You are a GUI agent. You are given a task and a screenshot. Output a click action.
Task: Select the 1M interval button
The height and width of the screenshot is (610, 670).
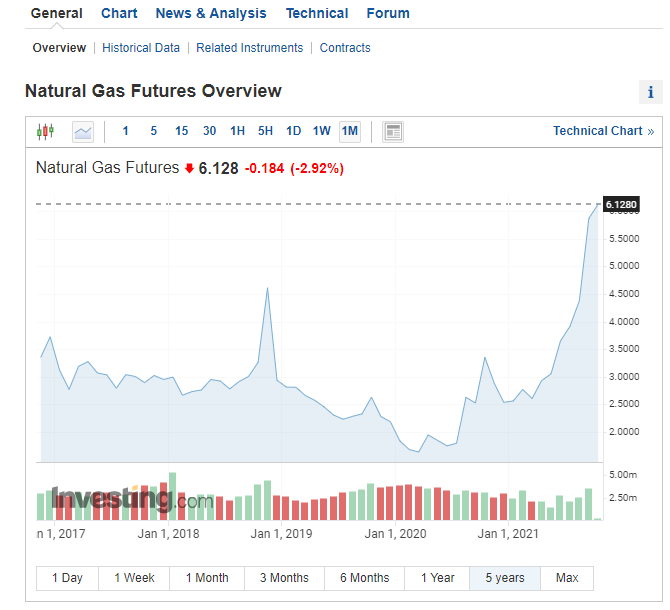pyautogui.click(x=350, y=131)
